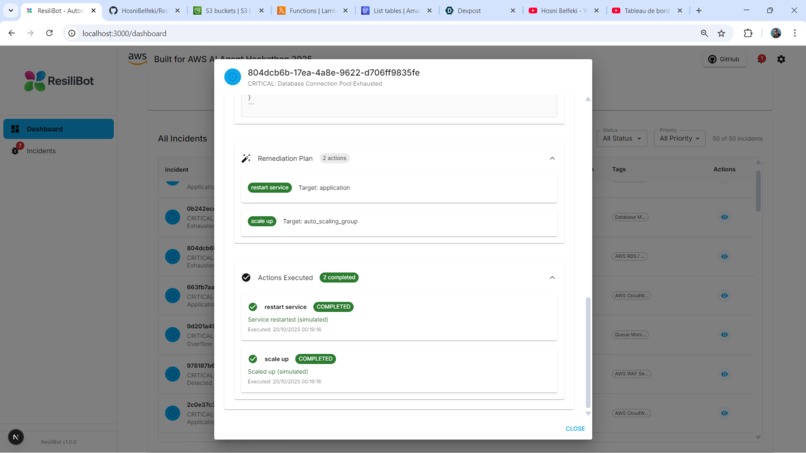Open a new browser tab
The width and height of the screenshot is (806, 453).
pyautogui.click(x=699, y=10)
